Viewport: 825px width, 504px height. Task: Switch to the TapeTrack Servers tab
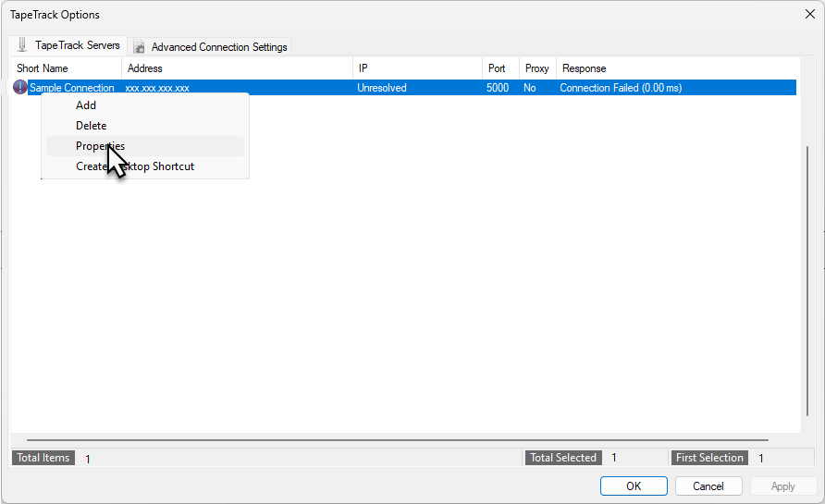point(68,45)
